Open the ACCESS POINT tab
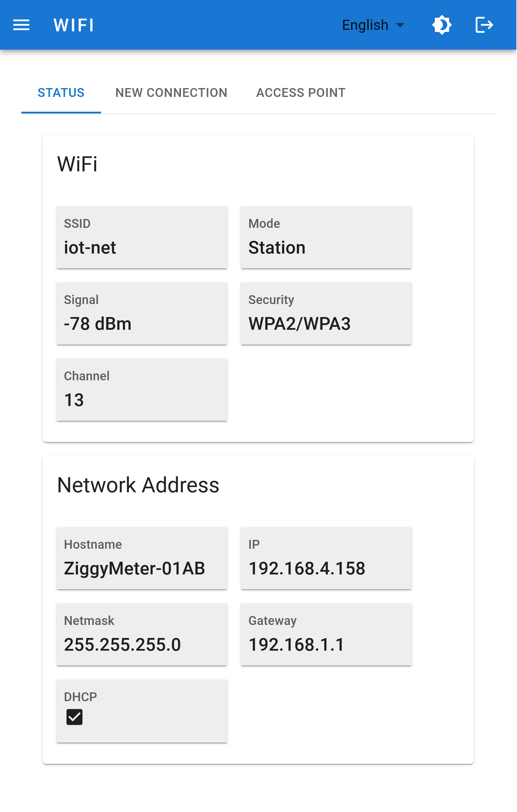This screenshot has height=812, width=517. 301,92
